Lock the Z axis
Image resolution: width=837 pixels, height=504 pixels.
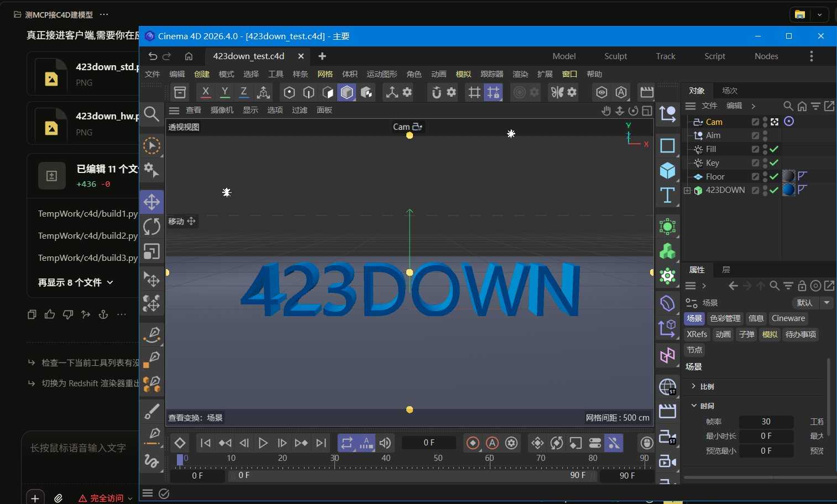coord(244,92)
